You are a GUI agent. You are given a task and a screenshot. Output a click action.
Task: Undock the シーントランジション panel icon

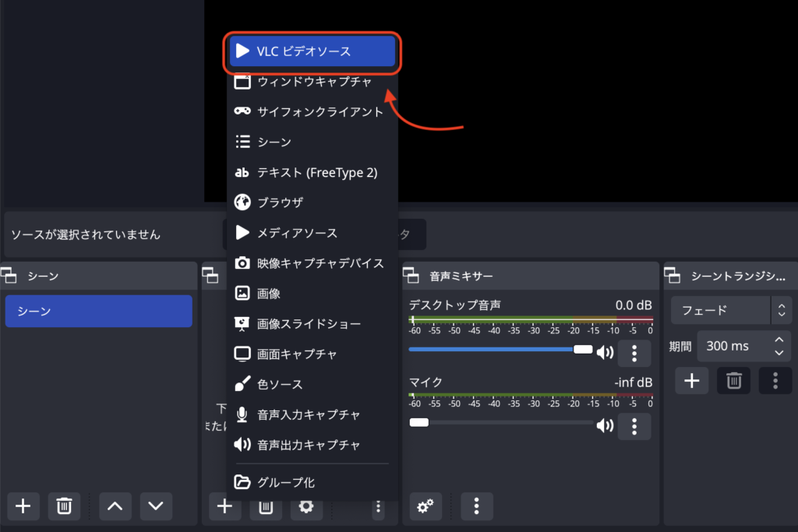pos(672,276)
